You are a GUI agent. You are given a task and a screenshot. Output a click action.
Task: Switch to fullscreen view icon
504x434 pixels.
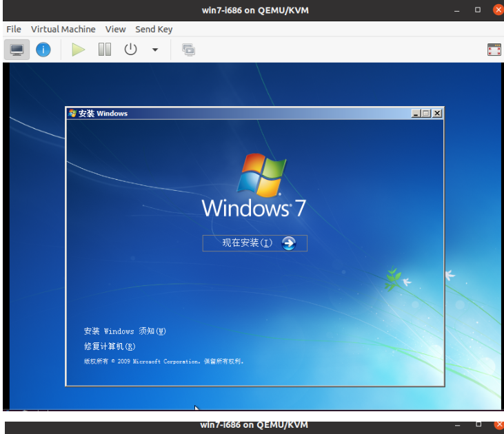(494, 50)
